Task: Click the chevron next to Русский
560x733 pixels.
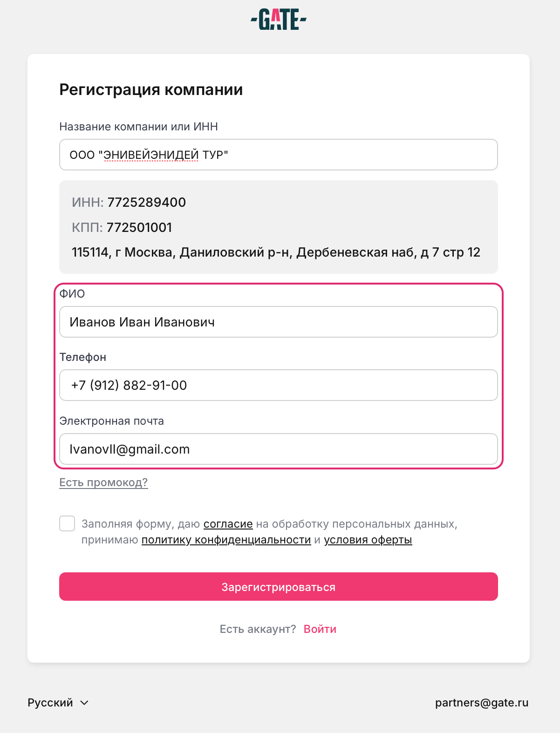Action: [84, 703]
